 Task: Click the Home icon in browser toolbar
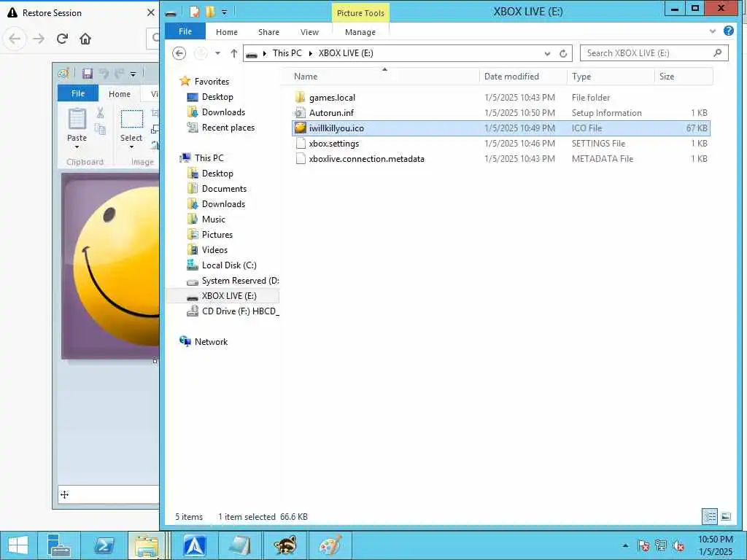point(85,39)
